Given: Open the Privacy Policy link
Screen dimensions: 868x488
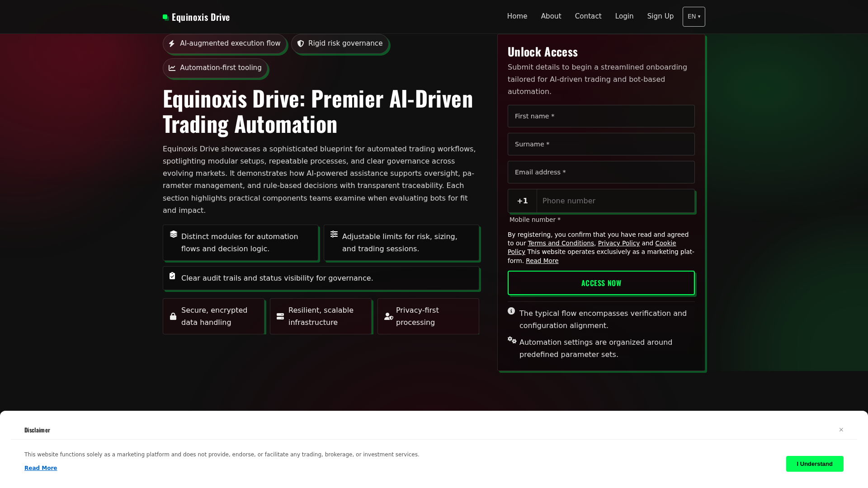Looking at the screenshot, I should pos(619,243).
